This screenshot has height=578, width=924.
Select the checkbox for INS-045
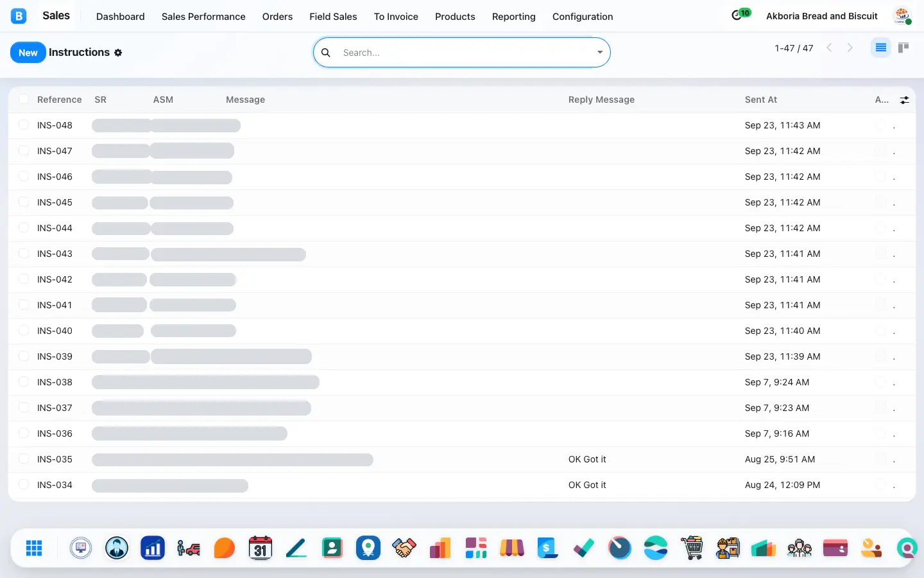click(24, 202)
